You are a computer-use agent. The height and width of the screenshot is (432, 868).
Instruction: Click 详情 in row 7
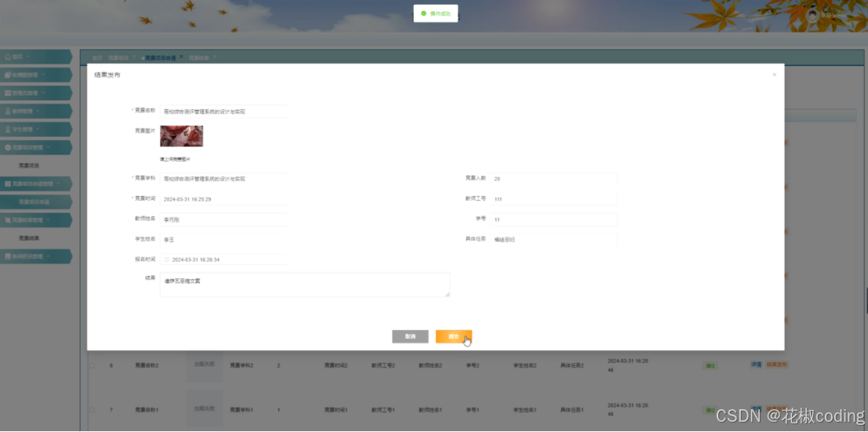(x=756, y=409)
